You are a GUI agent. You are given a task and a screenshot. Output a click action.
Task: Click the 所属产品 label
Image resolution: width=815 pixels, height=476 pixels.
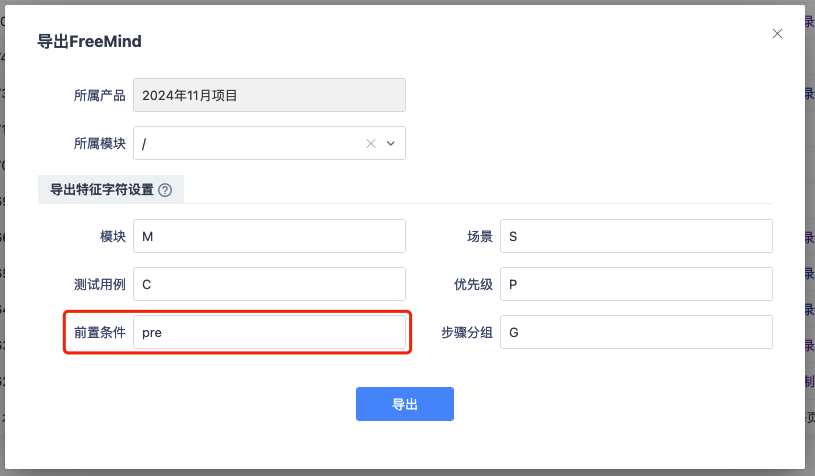pos(100,96)
